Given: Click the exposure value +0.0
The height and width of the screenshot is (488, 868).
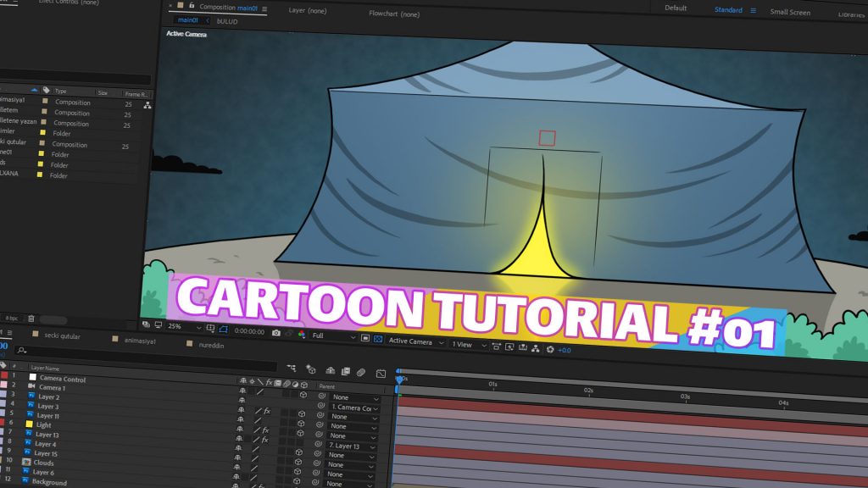Looking at the screenshot, I should pyautogui.click(x=564, y=350).
